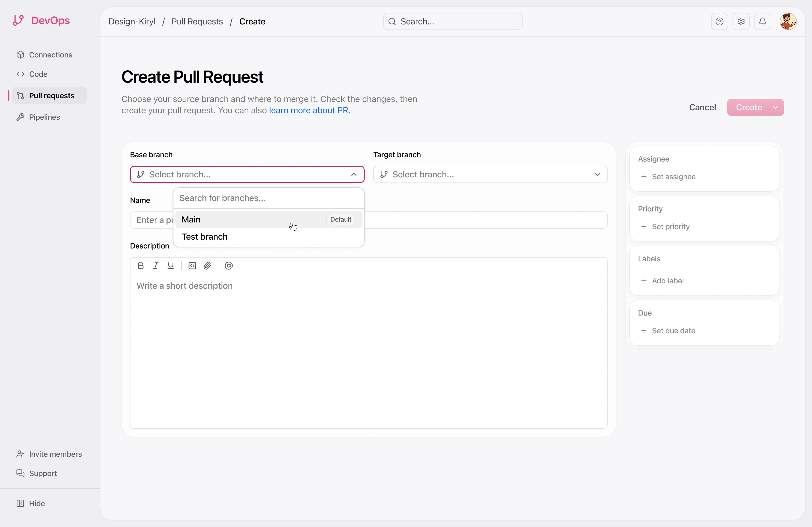Open the help question-mark icon
This screenshot has height=527, width=812.
pyautogui.click(x=719, y=21)
